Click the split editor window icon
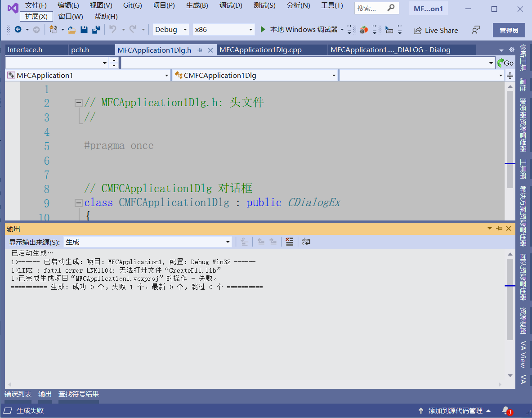Screen dimensions: 532x418 [510, 76]
